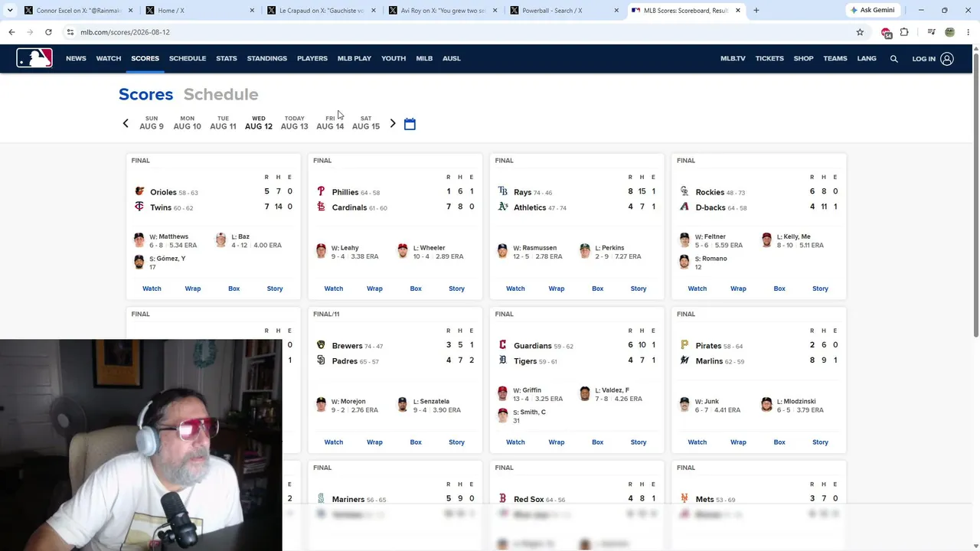View site information icon in address bar

click(x=70, y=32)
